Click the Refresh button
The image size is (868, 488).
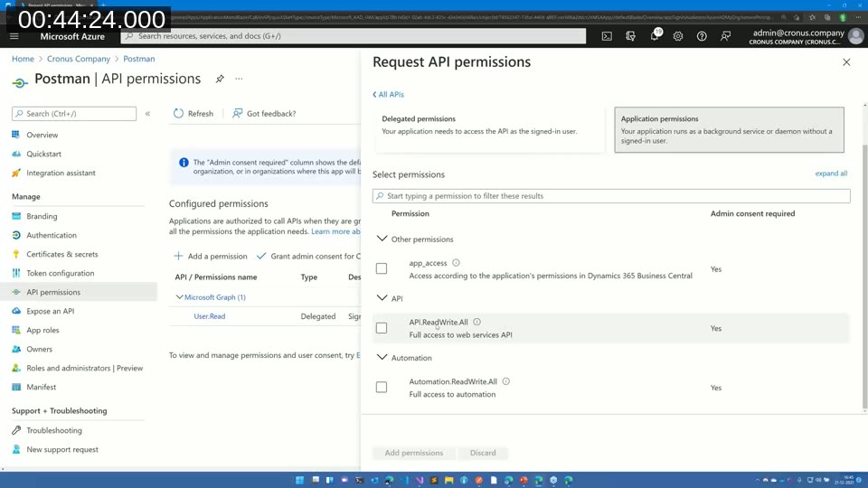click(x=193, y=114)
